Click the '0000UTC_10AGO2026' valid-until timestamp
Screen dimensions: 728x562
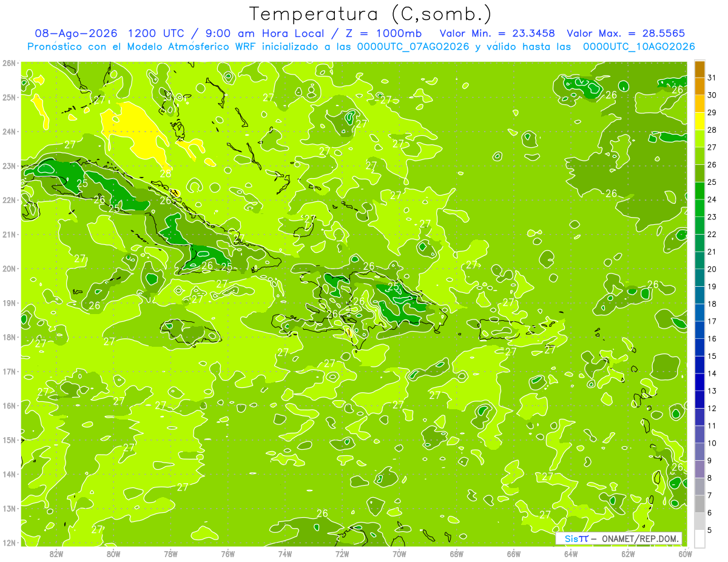(x=639, y=47)
